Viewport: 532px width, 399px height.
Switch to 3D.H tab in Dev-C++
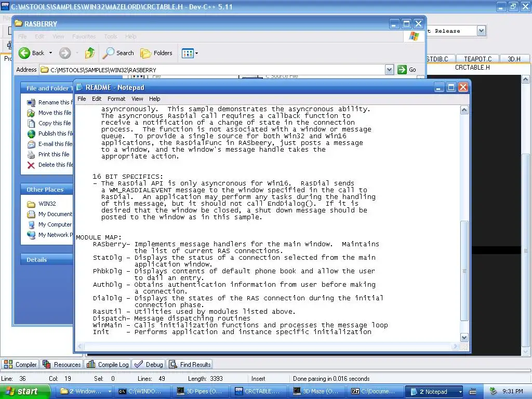(514, 59)
